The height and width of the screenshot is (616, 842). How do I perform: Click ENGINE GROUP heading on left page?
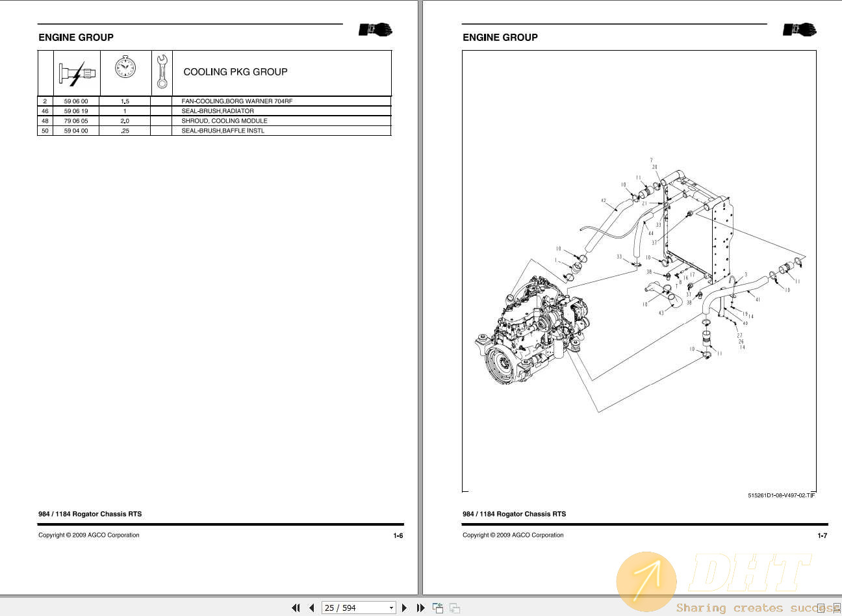coord(76,38)
